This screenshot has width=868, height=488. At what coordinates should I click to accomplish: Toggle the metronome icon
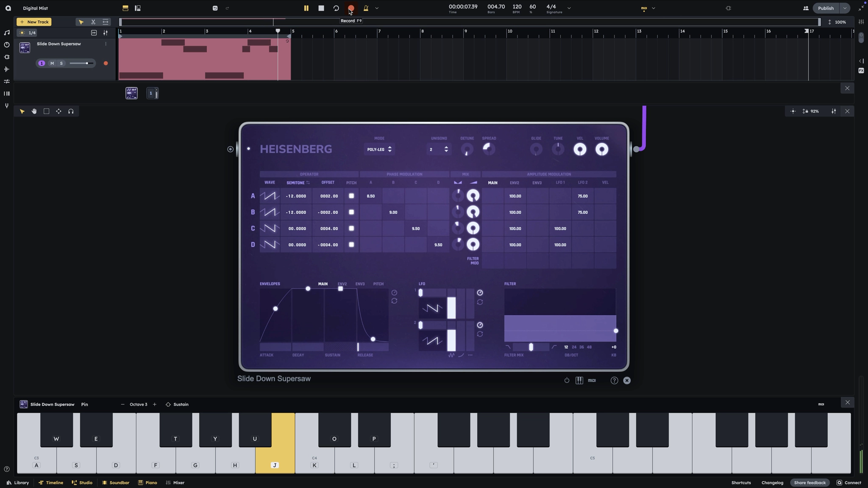(366, 8)
